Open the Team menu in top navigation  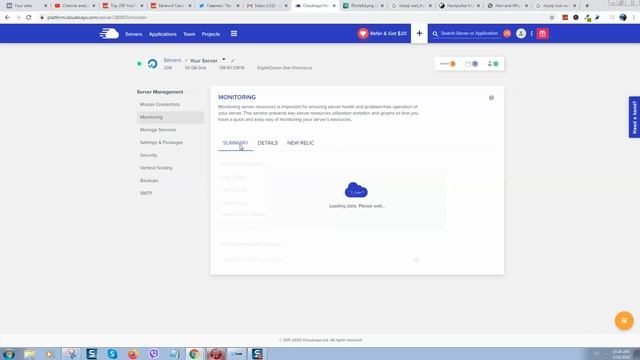(189, 34)
